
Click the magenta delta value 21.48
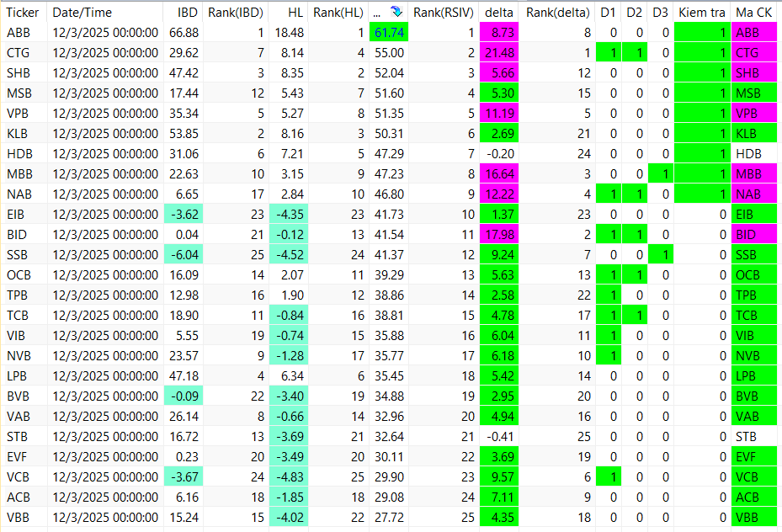pyautogui.click(x=499, y=53)
